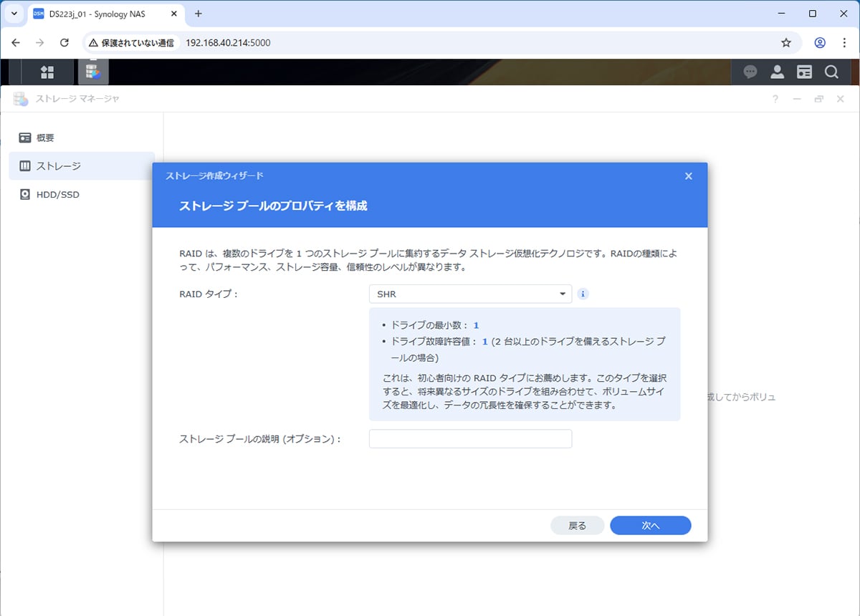The height and width of the screenshot is (616, 860).
Task: Close the storage creation wizard dialog
Action: 688,176
